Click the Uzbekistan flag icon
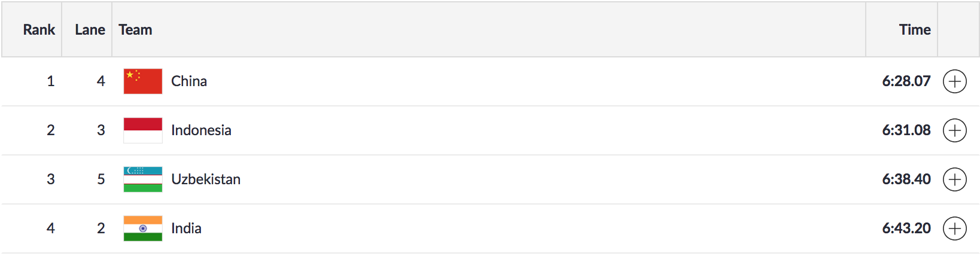The height and width of the screenshot is (256, 980). tap(142, 179)
